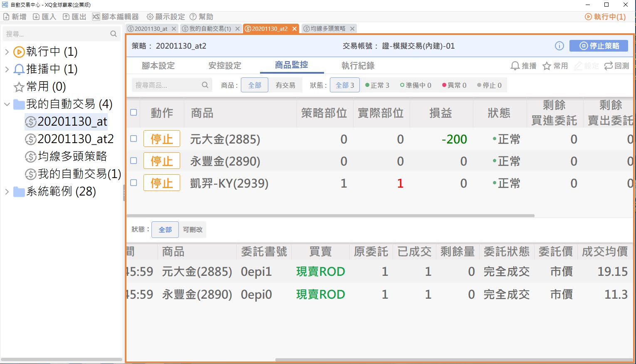
Task: Click the info icon beside 停止策略
Action: (559, 46)
